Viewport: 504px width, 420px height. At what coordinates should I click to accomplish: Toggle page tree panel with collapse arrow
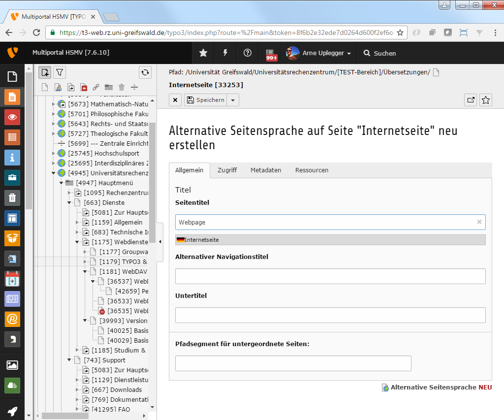tap(160, 242)
